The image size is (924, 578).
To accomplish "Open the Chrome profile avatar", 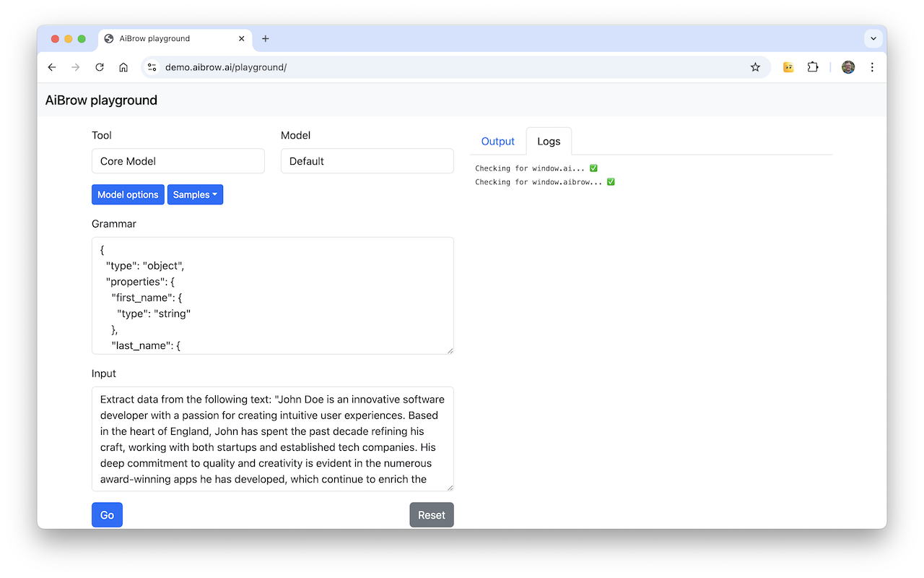I will click(x=848, y=67).
